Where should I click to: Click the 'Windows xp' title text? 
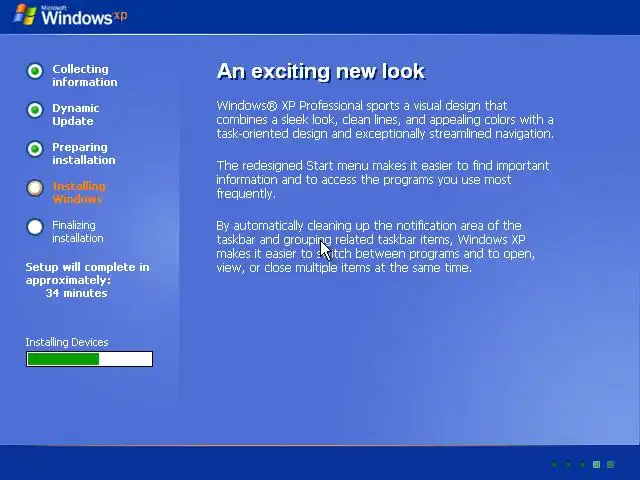pos(84,16)
